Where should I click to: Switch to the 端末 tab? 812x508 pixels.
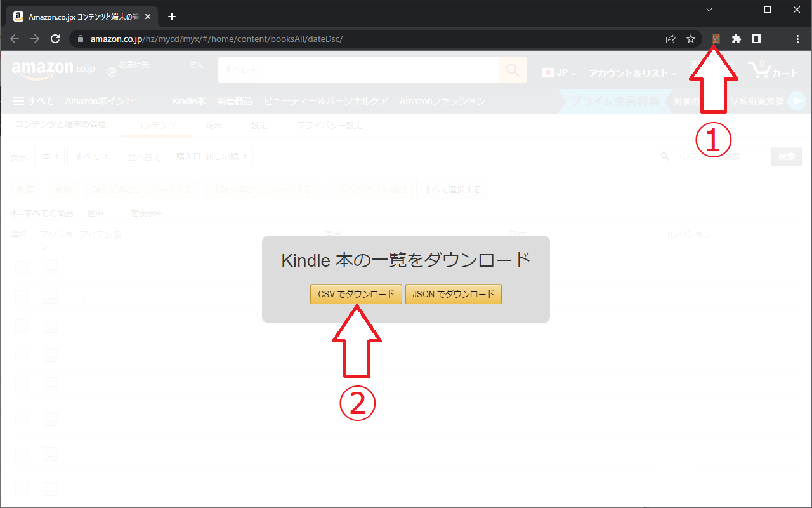point(214,125)
